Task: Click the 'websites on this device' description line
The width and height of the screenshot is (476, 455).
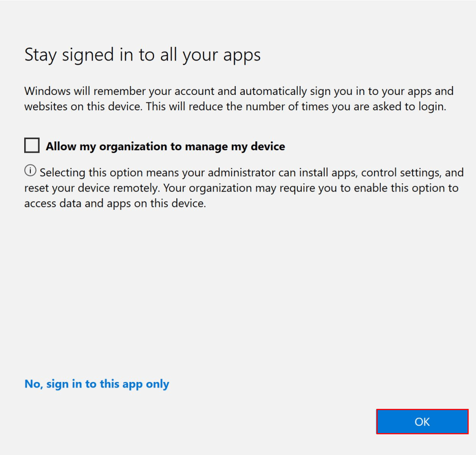Action: click(84, 107)
